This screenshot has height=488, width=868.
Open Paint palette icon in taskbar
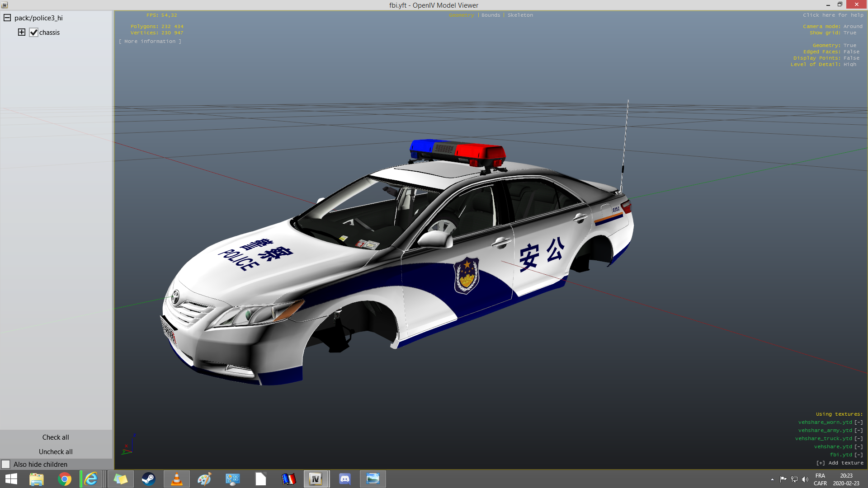point(204,479)
